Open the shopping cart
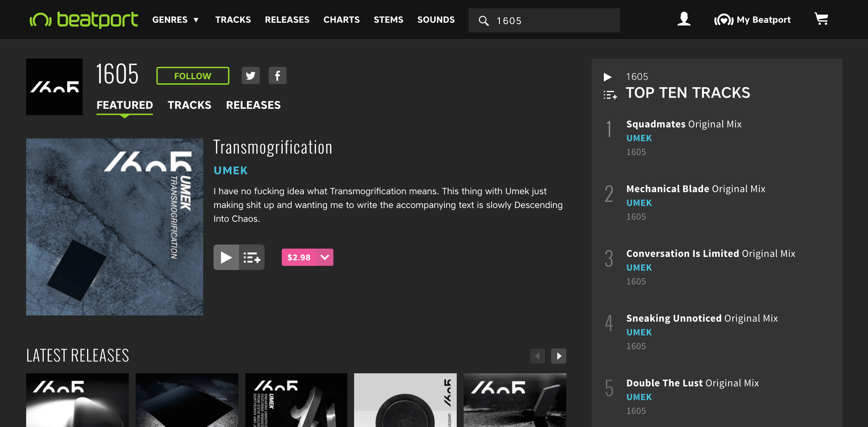The height and width of the screenshot is (427, 868). 821,19
